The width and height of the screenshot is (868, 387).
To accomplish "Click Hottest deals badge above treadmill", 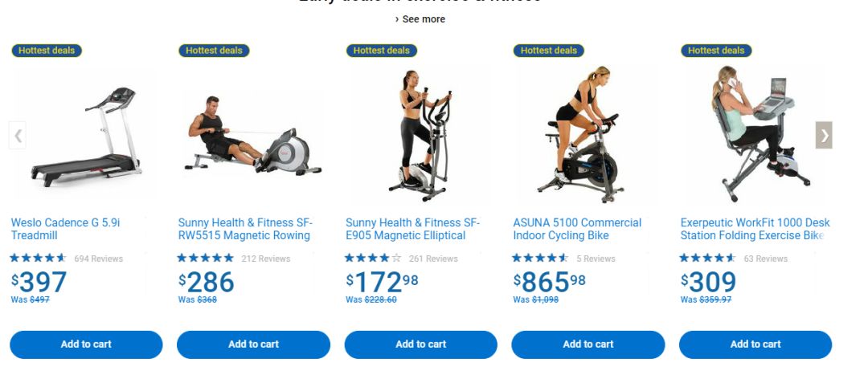I will (47, 51).
